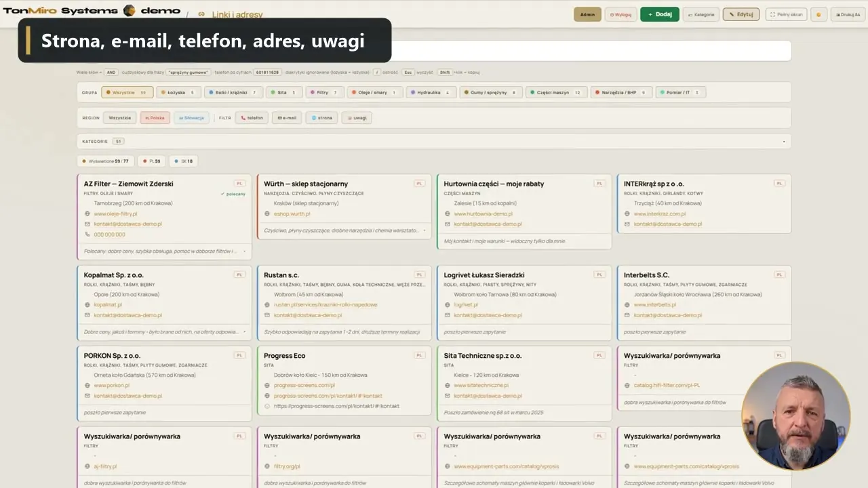Select the Słowacja region chip
The width and height of the screenshot is (868, 488).
(x=191, y=118)
